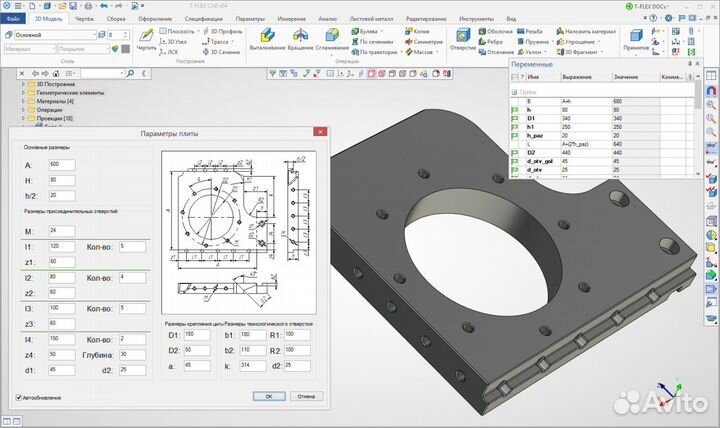Toggle the Автообновление checkbox
This screenshot has width=720, height=428.
(x=18, y=397)
